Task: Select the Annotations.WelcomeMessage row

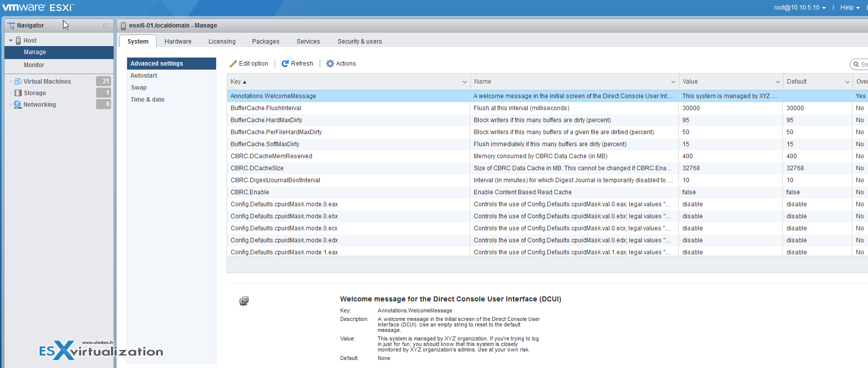Action: (x=547, y=96)
